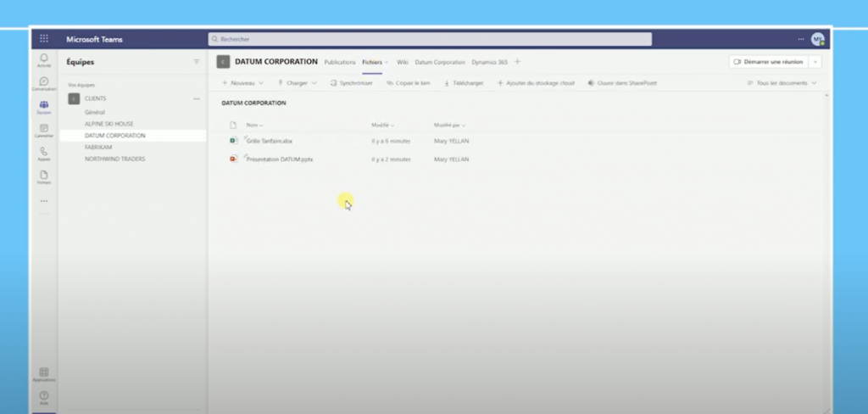
Task: Open the app launcher waffle icon
Action: (x=44, y=39)
